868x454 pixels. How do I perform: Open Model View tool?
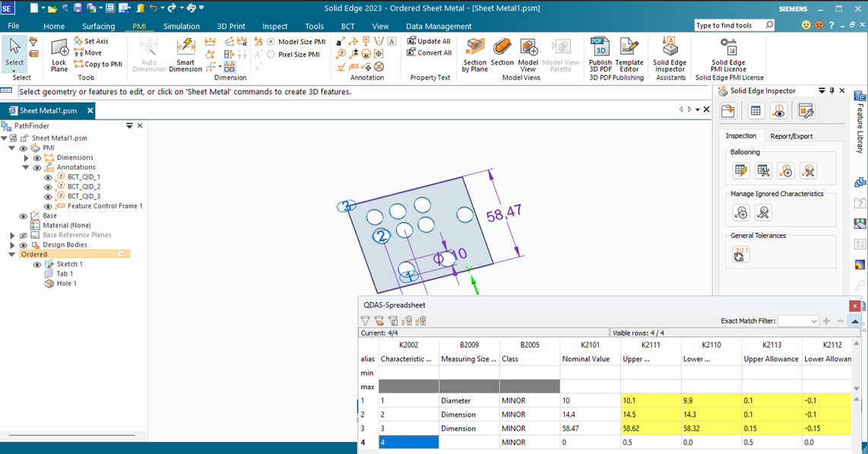[x=528, y=55]
